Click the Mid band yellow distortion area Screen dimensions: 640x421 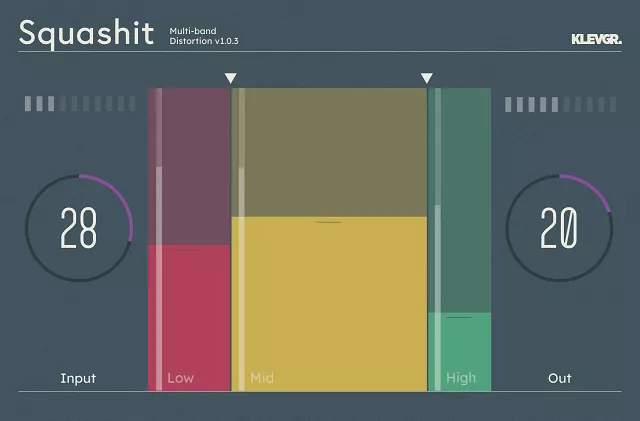pos(330,300)
